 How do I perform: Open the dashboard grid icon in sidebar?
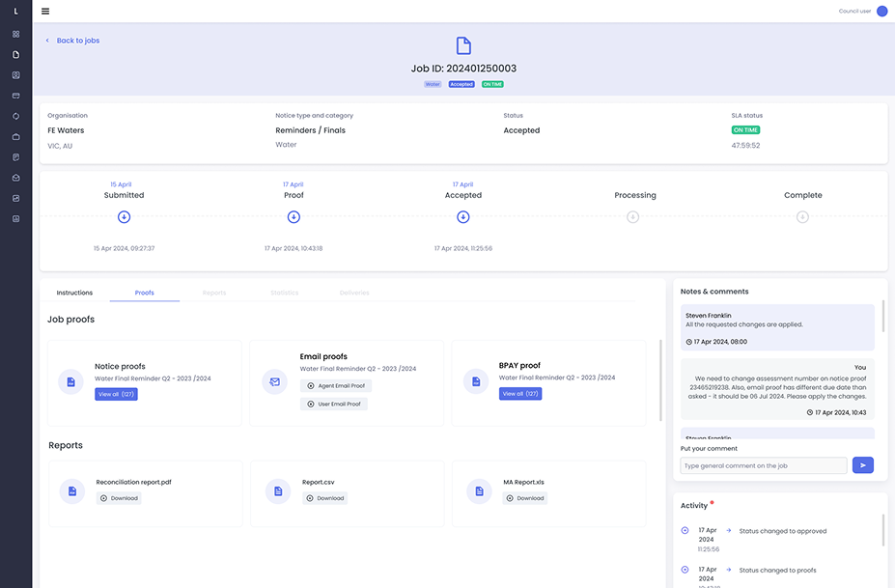point(16,34)
